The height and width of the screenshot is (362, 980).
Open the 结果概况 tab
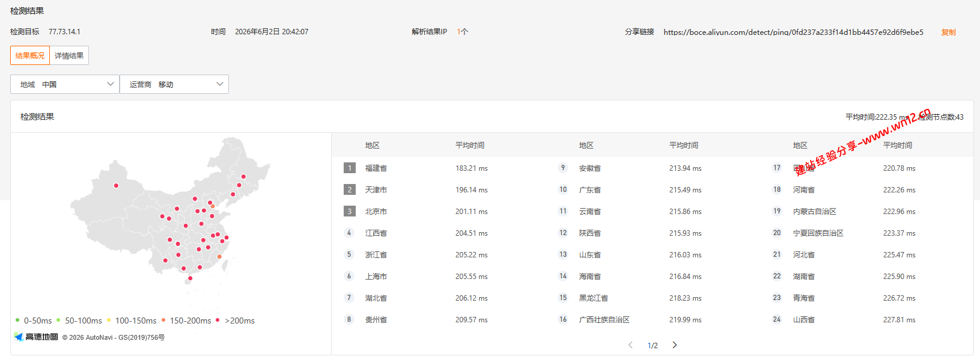coord(30,55)
